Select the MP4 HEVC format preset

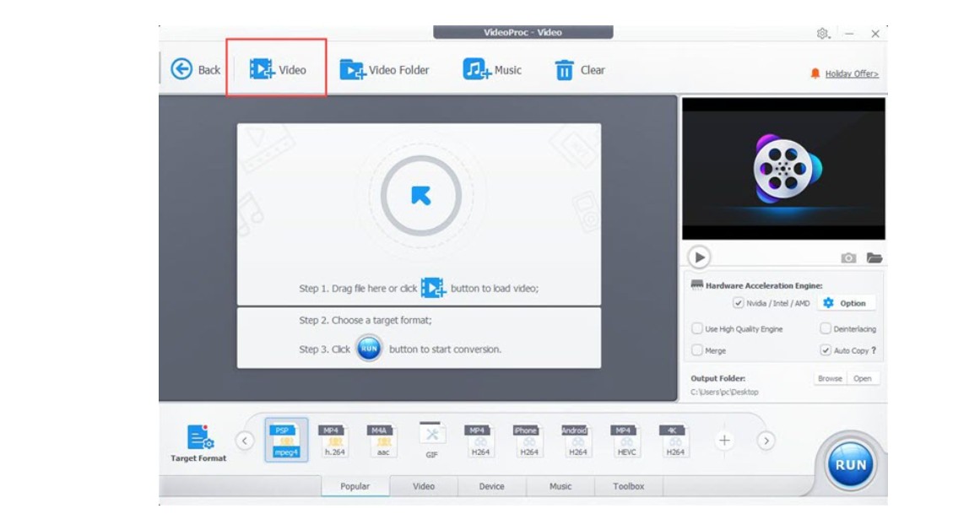pos(626,441)
